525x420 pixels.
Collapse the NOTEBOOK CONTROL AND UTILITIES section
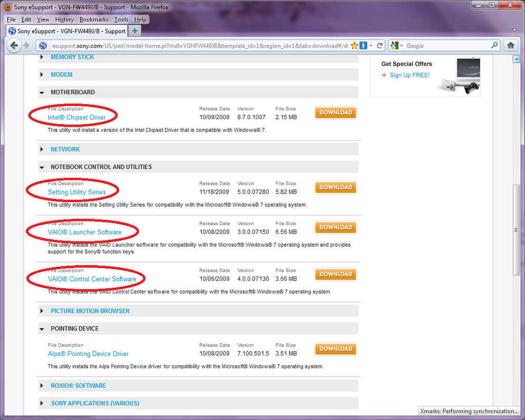pyautogui.click(x=198, y=167)
